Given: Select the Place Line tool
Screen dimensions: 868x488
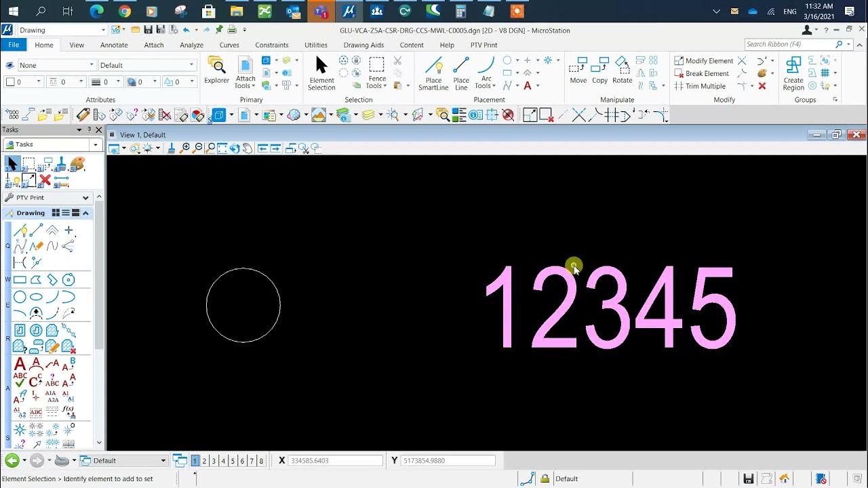Looking at the screenshot, I should click(461, 73).
